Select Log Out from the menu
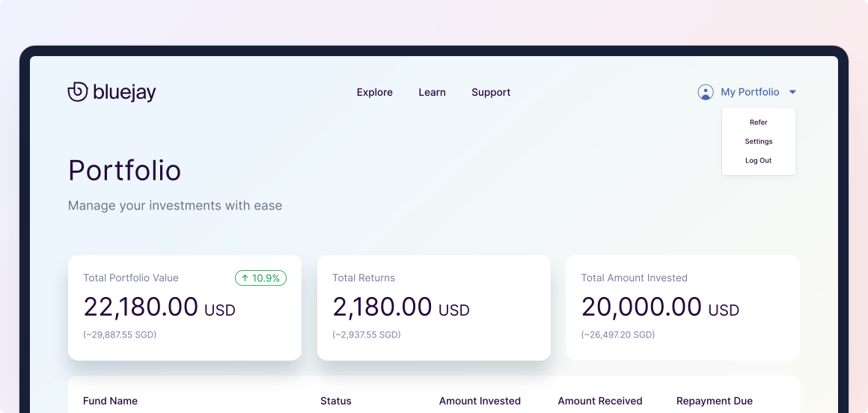The image size is (868, 413). (x=759, y=161)
